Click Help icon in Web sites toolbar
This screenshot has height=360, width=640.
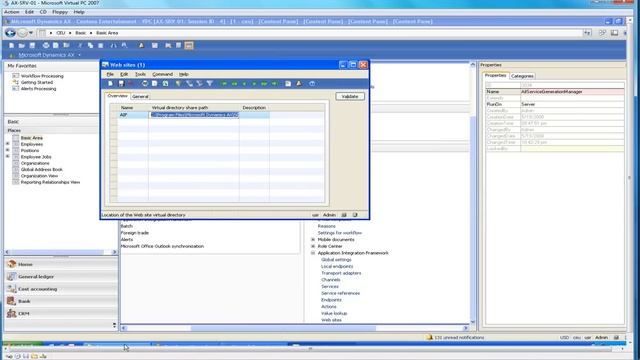click(312, 84)
